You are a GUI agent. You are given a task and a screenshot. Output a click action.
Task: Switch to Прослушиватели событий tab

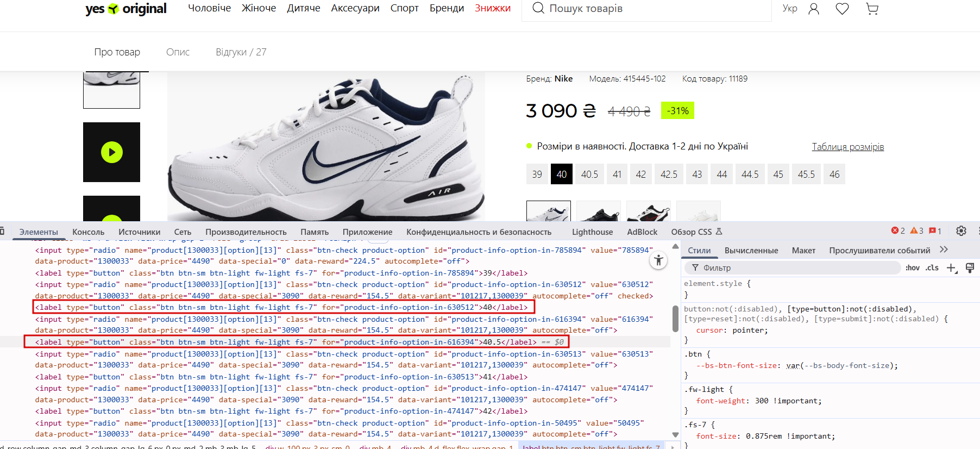880,251
